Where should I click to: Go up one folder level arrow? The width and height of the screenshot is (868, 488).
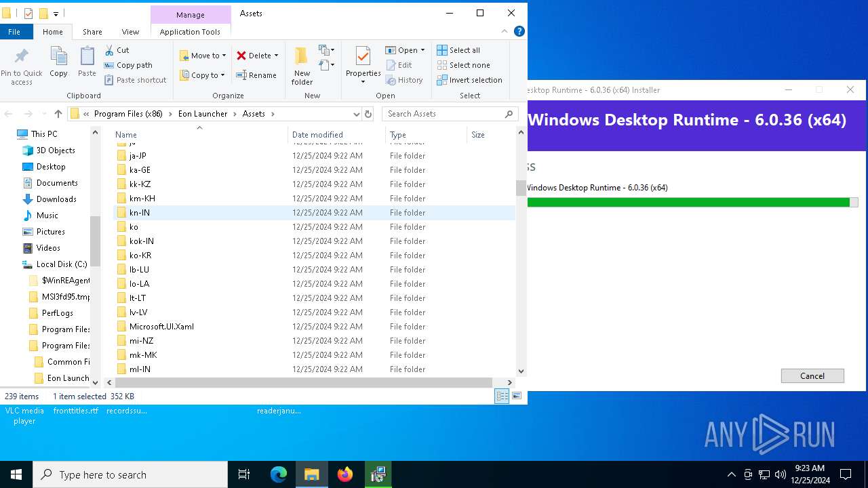[58, 114]
